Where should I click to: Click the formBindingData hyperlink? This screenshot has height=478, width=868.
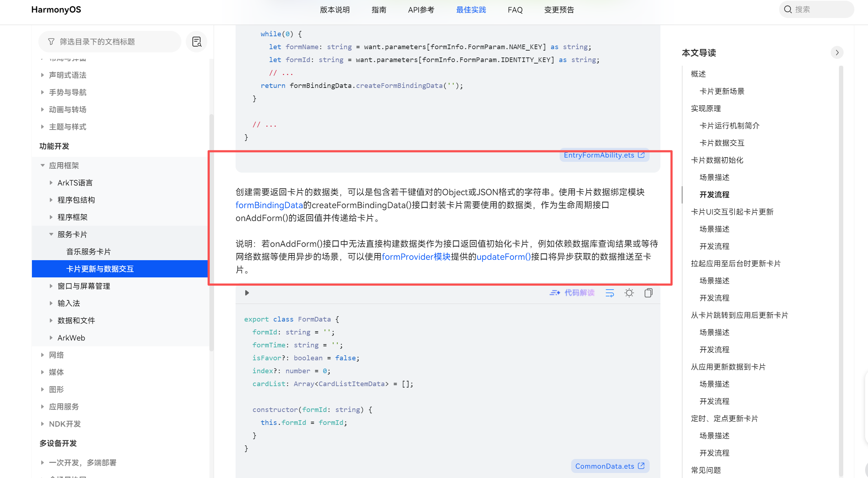tap(269, 205)
